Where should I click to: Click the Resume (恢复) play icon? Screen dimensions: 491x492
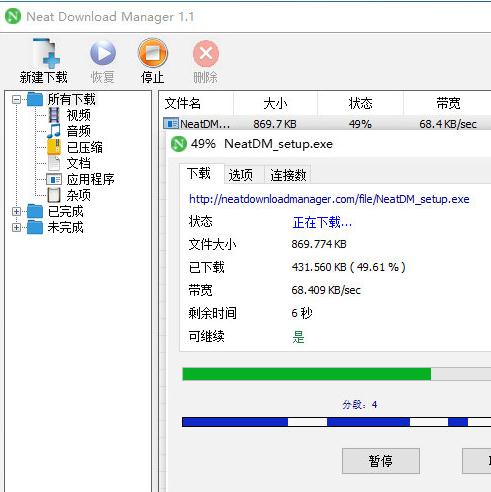[x=103, y=53]
